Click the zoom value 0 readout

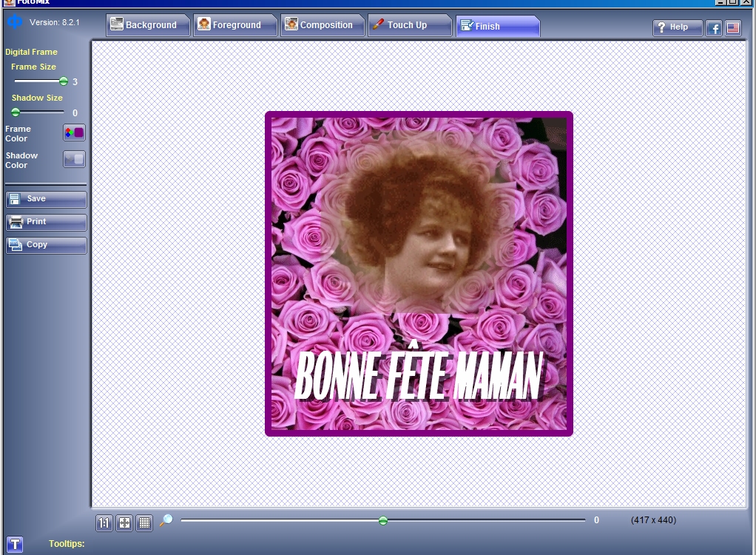[x=596, y=520]
